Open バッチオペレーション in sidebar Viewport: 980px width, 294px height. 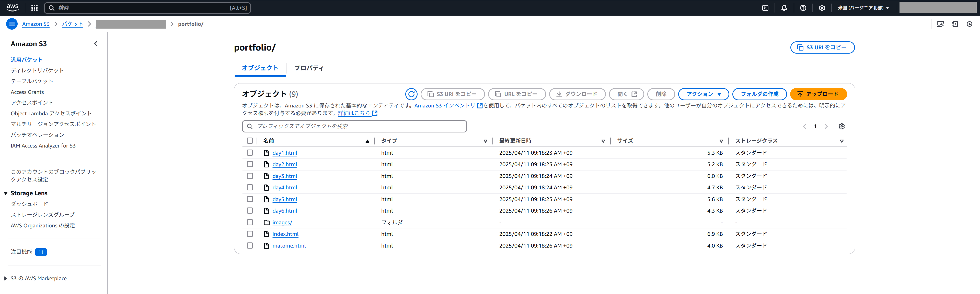point(37,135)
